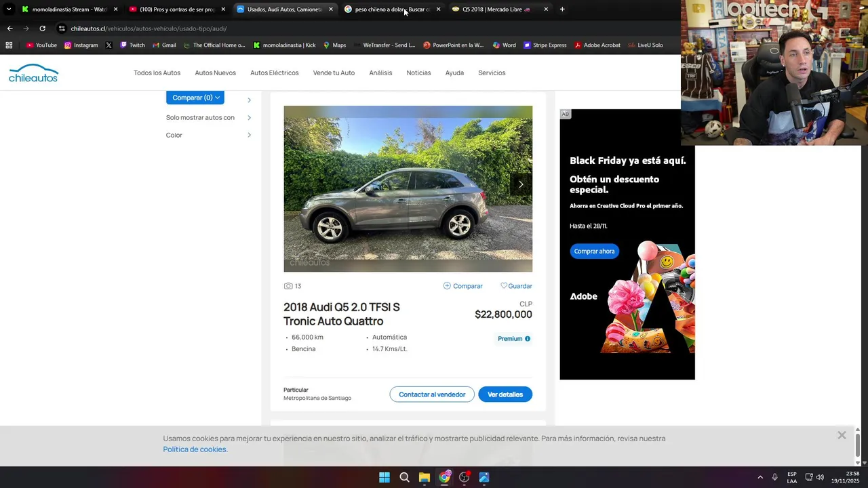Screen dimensions: 868x488
Task: Open the momoladinastia Kick bookmark
Action: (x=284, y=45)
